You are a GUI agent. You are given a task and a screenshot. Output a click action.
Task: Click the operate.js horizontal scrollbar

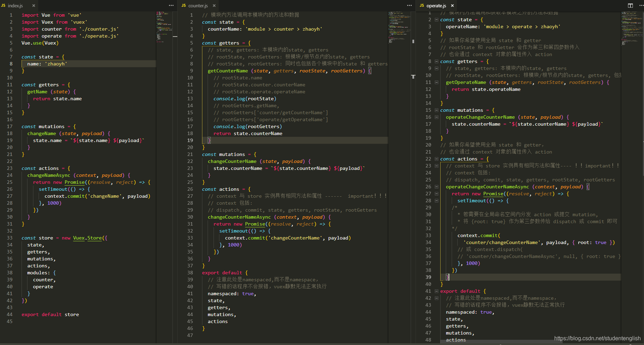click(x=501, y=342)
